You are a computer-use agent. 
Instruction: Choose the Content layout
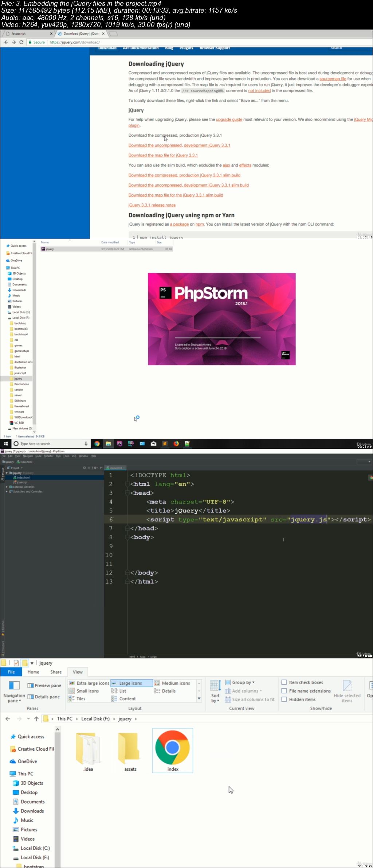(x=123, y=699)
